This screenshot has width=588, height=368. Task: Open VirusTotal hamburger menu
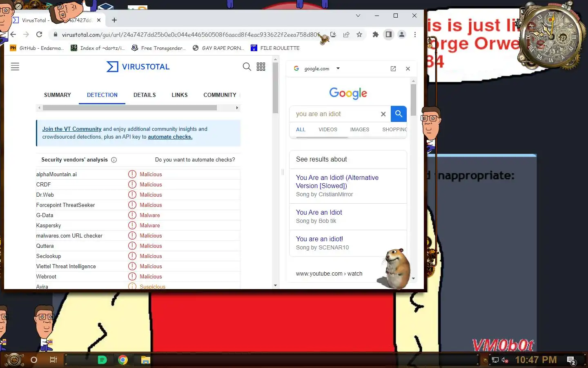[15, 67]
